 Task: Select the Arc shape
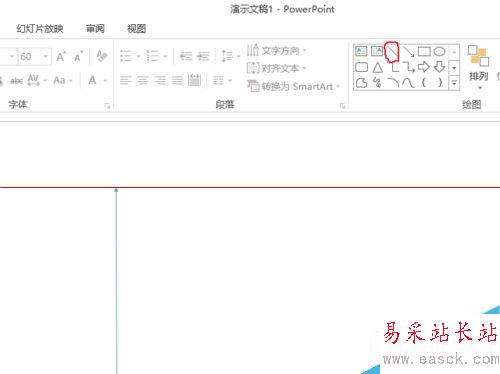393,82
